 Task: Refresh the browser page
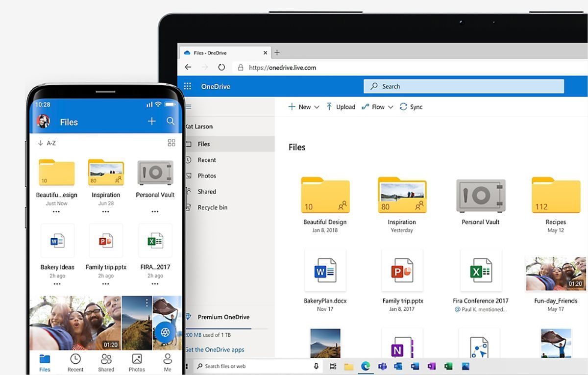(x=221, y=68)
